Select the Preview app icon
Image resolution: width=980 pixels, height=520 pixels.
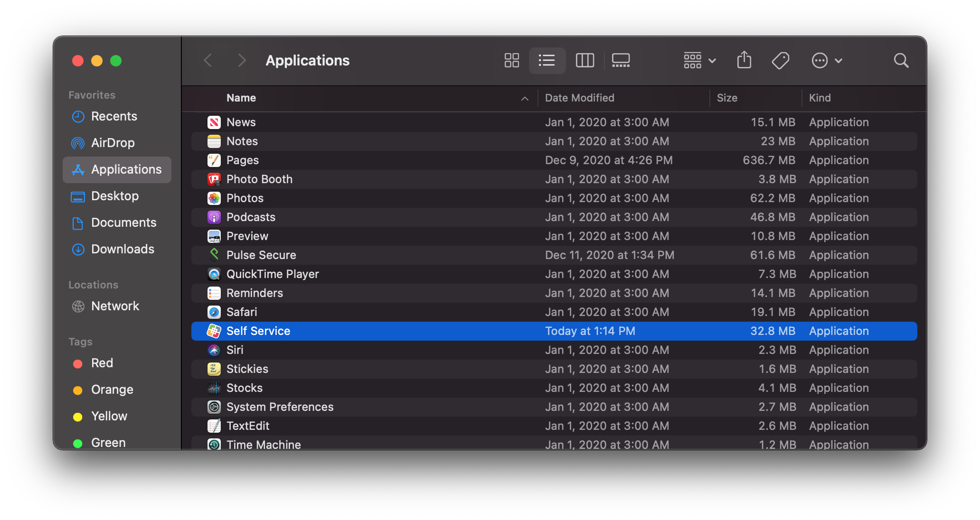[x=214, y=236]
